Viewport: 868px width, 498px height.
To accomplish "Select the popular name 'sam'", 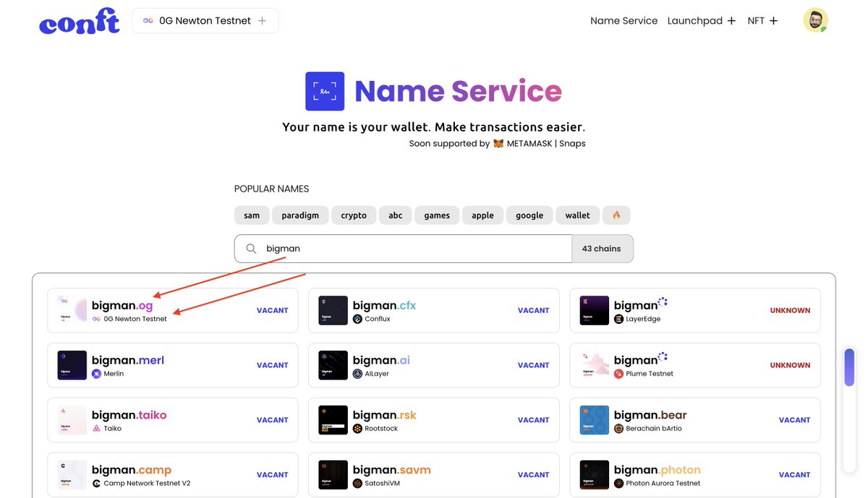I will (252, 215).
